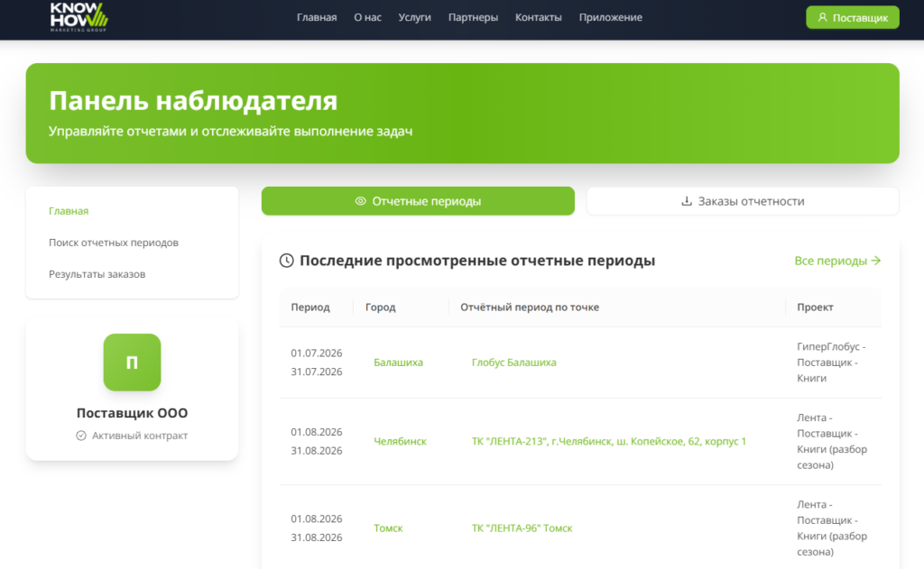Select Главная in the left sidebar

(x=69, y=211)
